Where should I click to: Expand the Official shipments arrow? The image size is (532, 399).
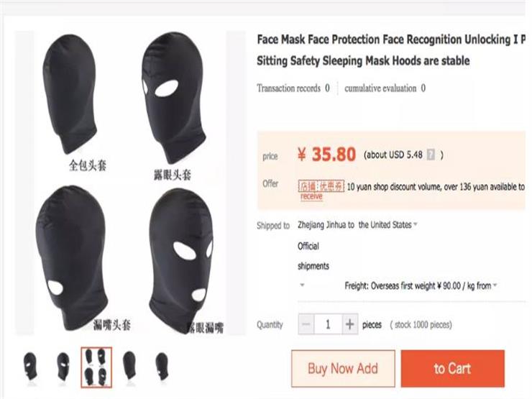coord(302,285)
